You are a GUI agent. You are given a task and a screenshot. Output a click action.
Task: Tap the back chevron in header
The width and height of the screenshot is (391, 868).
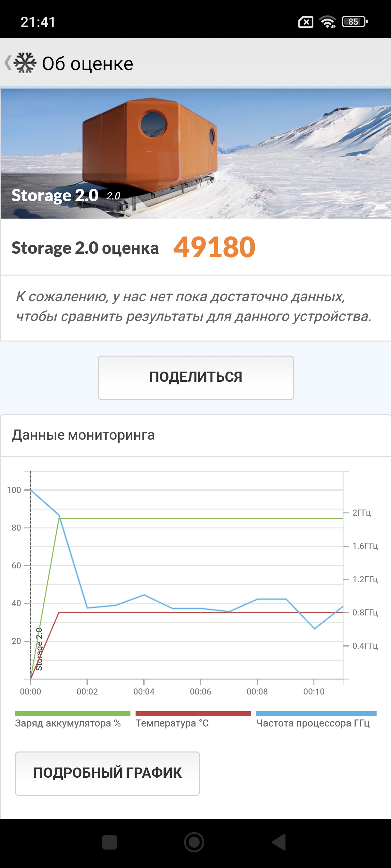(x=8, y=63)
